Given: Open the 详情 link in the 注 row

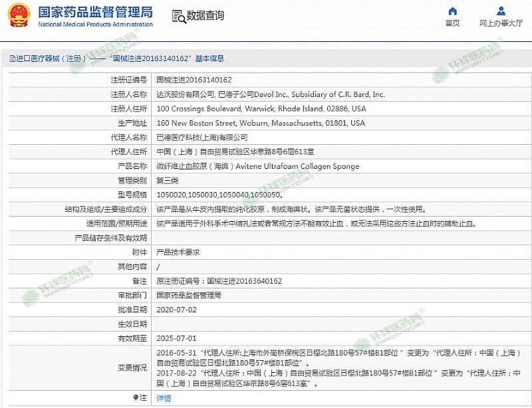Looking at the screenshot, I should coord(164,398).
